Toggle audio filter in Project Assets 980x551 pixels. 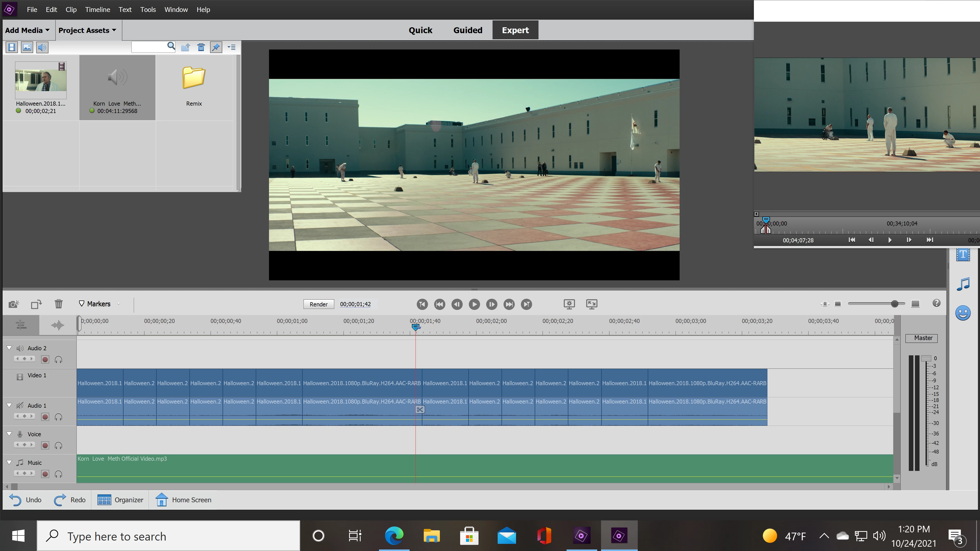click(x=42, y=47)
